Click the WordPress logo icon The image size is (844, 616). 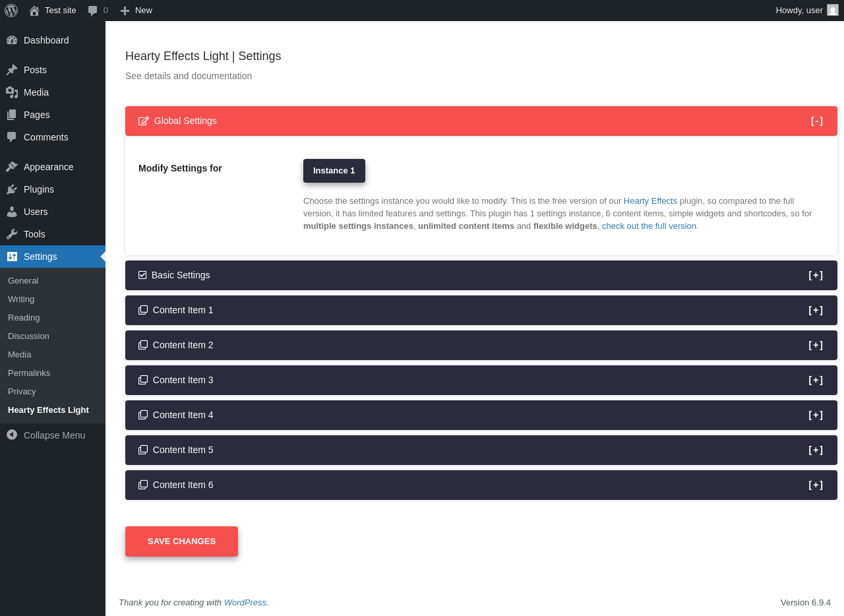11,11
